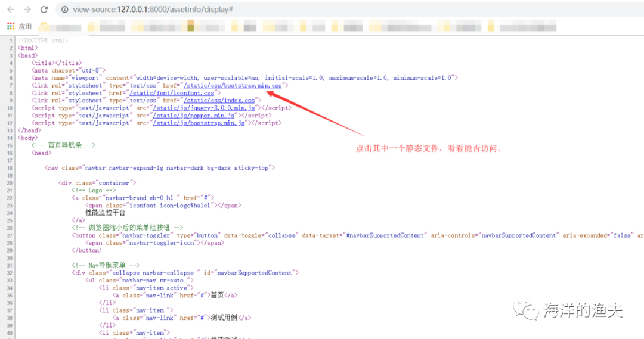Image resolution: width=644 pixels, height=339 pixels.
Task: Click the <!DOCTYPE html> line
Action: pos(43,41)
